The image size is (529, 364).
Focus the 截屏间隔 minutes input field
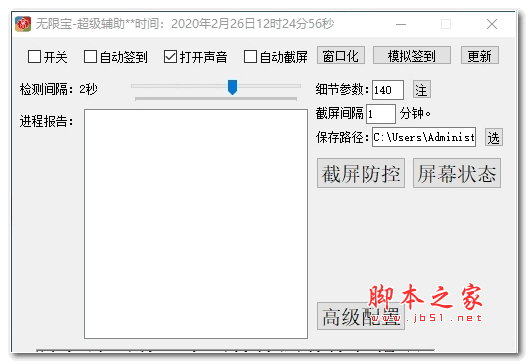click(x=381, y=114)
